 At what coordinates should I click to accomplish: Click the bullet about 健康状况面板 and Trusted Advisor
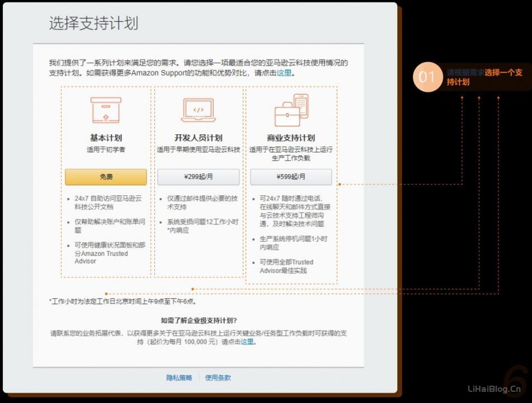coord(110,253)
